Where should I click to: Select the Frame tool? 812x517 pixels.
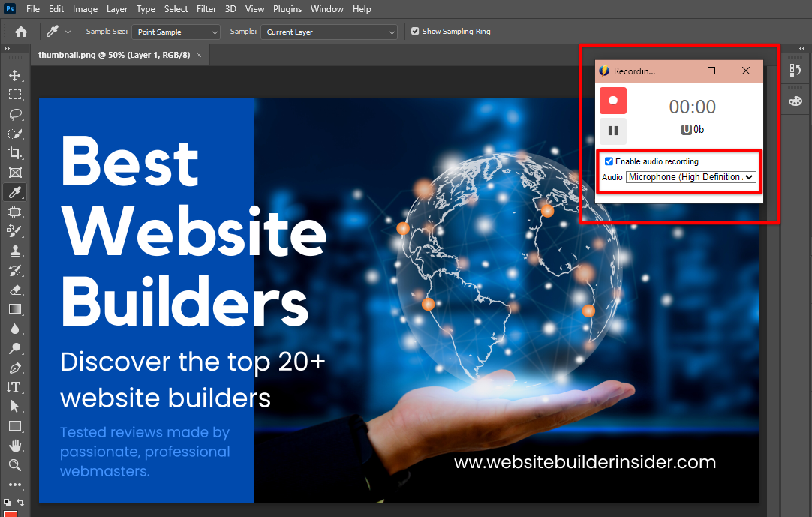[x=15, y=173]
